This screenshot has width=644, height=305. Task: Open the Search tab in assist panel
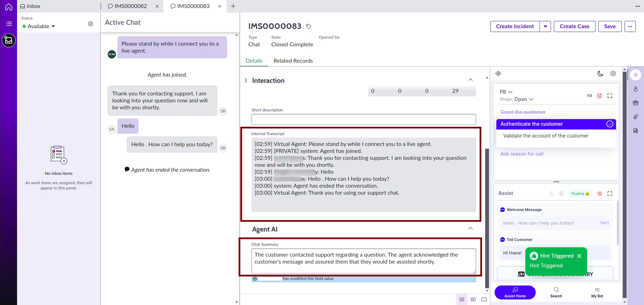pyautogui.click(x=556, y=292)
